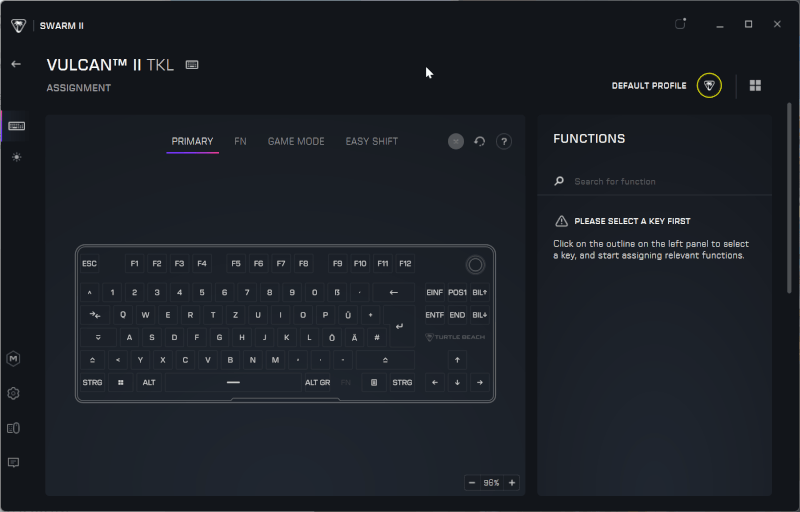This screenshot has height=512, width=800.
Task: Select the Windows key on keyboard
Action: pos(120,382)
